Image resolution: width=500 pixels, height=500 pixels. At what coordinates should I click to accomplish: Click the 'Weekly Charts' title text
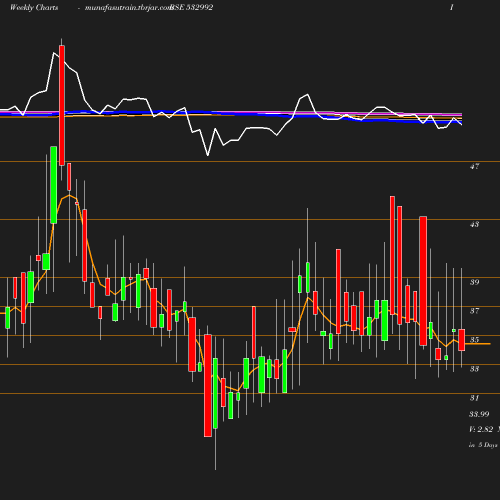point(34,7)
